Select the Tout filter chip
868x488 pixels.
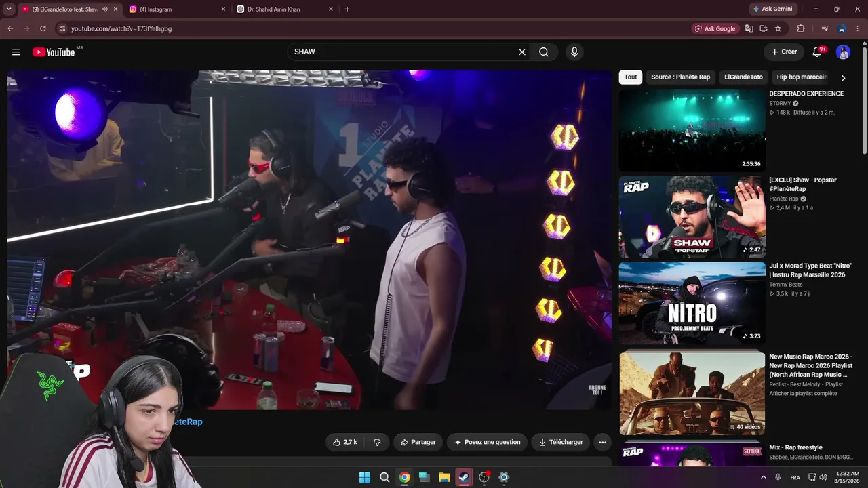(631, 77)
